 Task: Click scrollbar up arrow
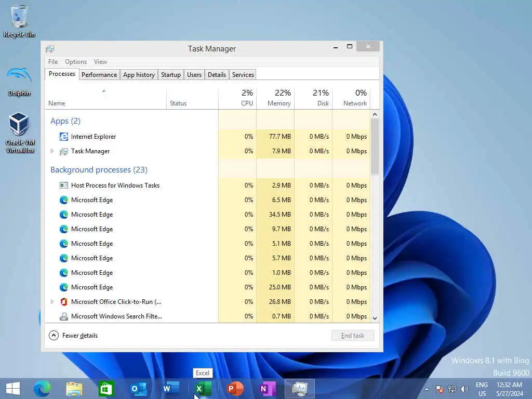point(375,114)
